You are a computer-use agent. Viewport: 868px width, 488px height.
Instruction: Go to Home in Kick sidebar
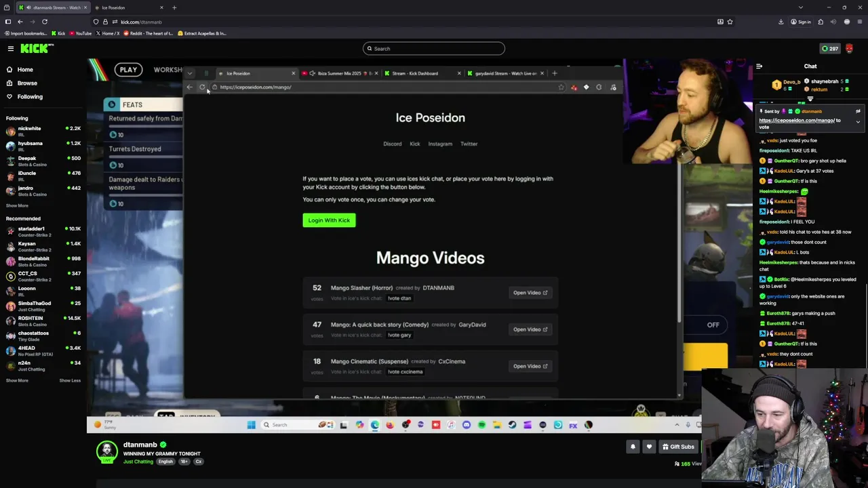[24, 69]
